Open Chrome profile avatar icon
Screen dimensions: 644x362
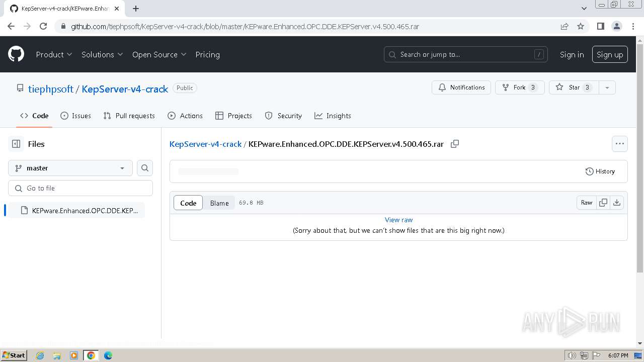[617, 26]
